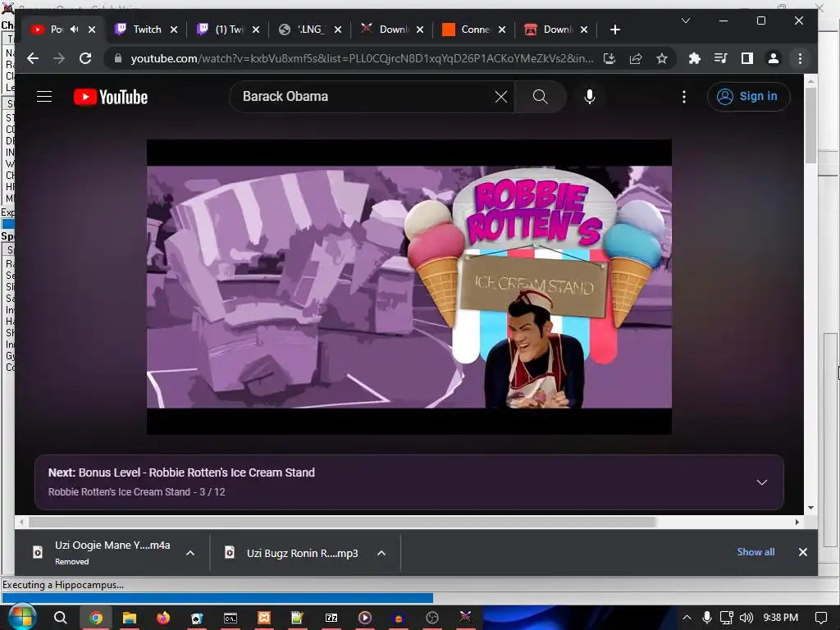Open the YouTube guide hamburger menu

[44, 97]
